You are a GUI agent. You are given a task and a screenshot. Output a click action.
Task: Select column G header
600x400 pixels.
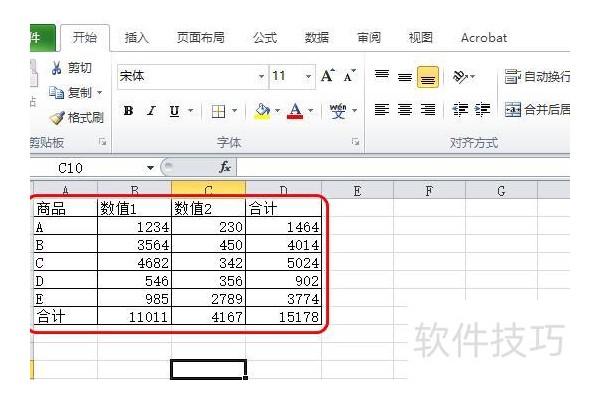pos(501,190)
